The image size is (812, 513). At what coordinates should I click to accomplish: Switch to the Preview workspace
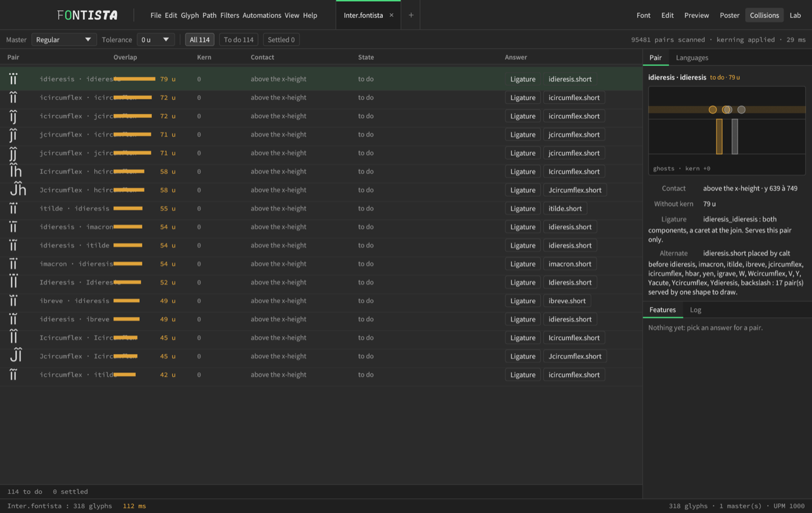click(x=697, y=15)
